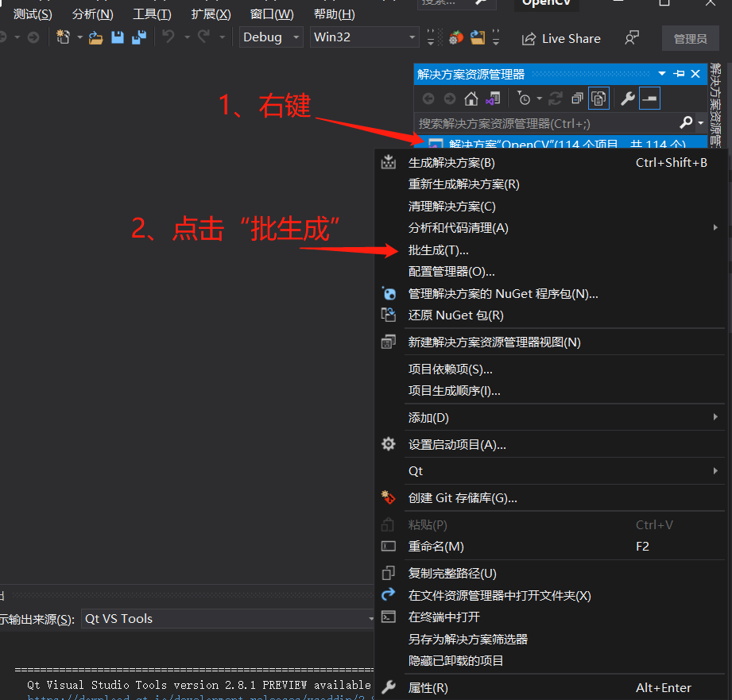Click the Undo arrow icon
The width and height of the screenshot is (732, 700).
[x=168, y=37]
